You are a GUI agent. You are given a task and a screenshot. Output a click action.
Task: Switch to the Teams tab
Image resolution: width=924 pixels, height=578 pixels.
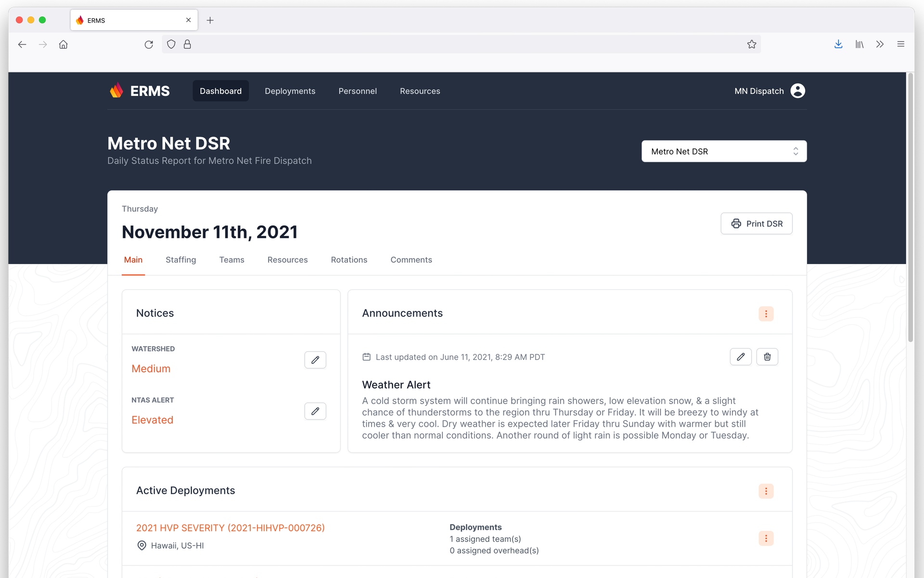[232, 260]
